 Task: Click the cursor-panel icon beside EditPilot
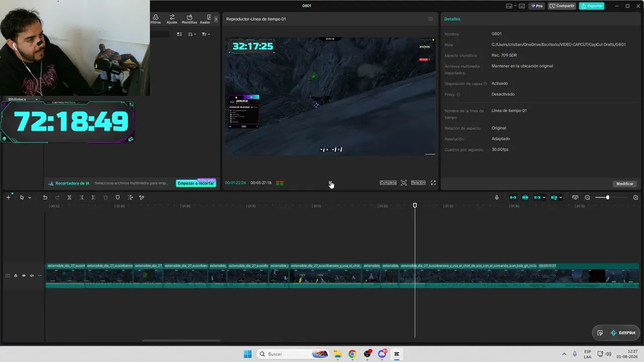coord(600,333)
